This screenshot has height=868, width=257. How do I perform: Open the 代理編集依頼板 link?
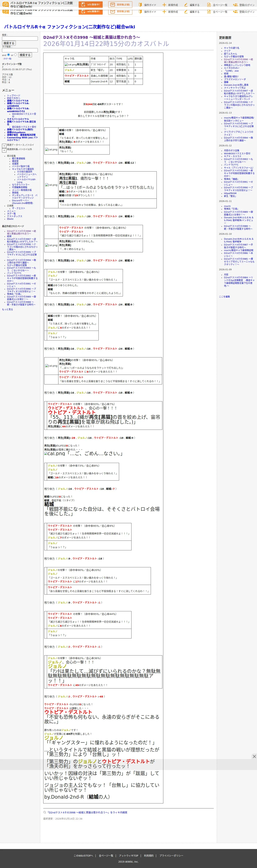[20, 187]
